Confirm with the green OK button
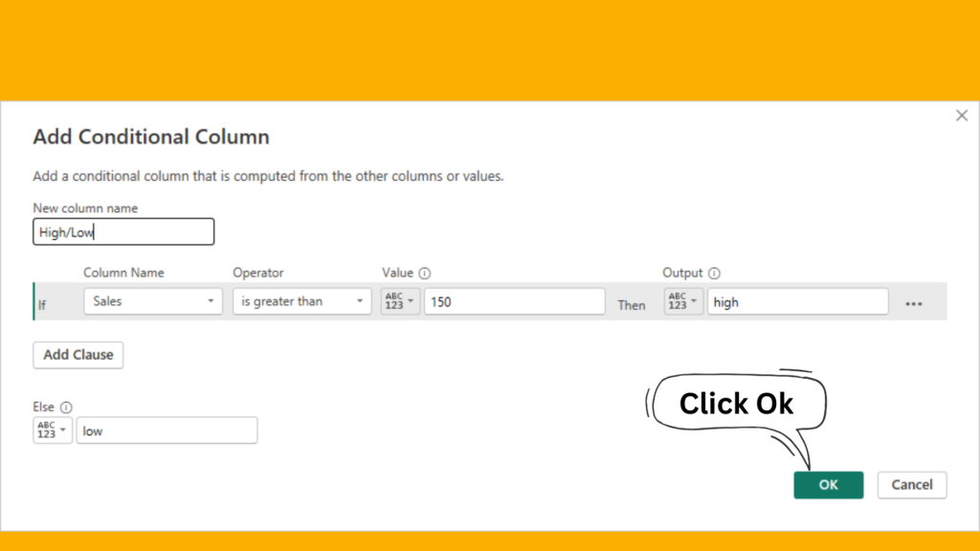Viewport: 980px width, 551px height. (x=828, y=485)
